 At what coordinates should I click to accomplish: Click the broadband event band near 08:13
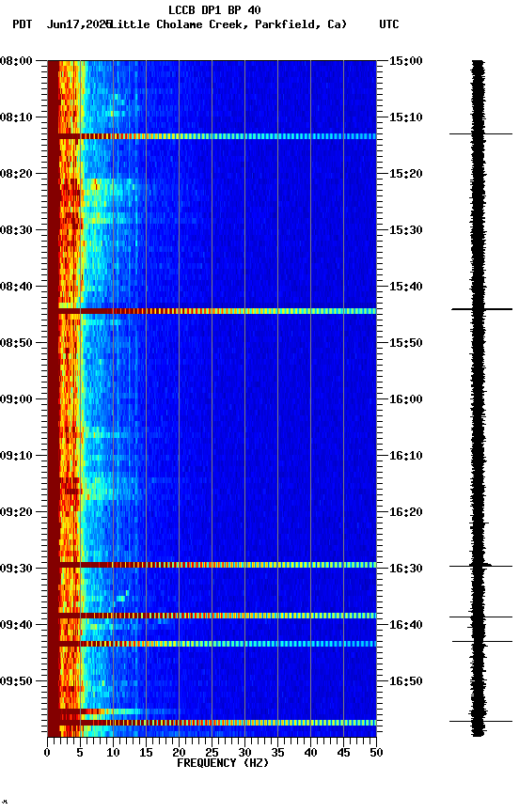pyautogui.click(x=212, y=136)
